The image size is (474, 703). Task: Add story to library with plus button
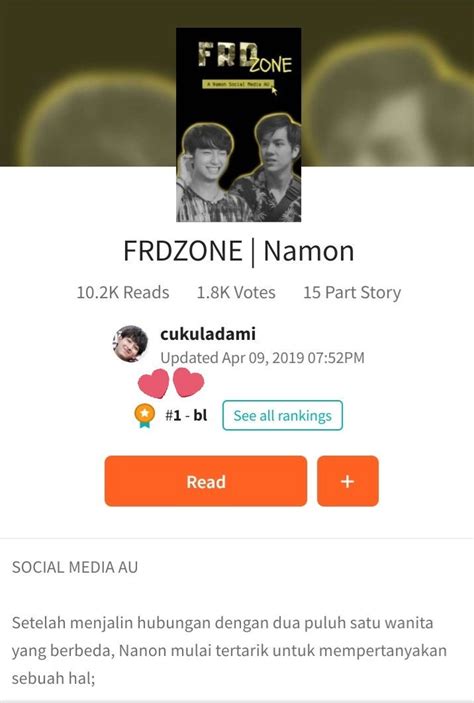[x=348, y=481]
